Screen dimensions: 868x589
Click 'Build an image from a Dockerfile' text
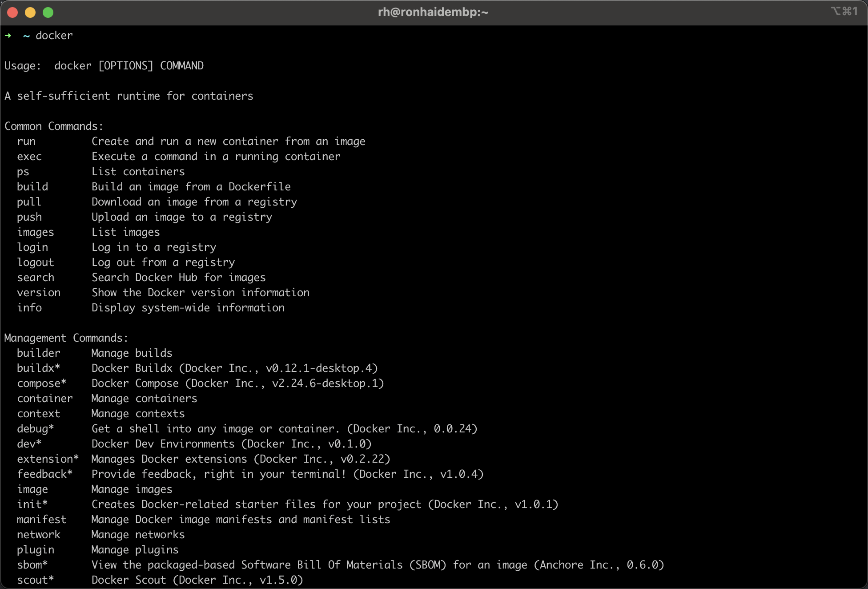click(x=191, y=187)
